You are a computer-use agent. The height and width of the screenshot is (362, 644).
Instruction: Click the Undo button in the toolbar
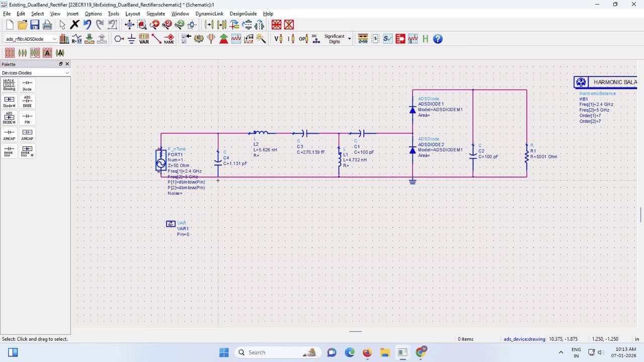coord(87,24)
